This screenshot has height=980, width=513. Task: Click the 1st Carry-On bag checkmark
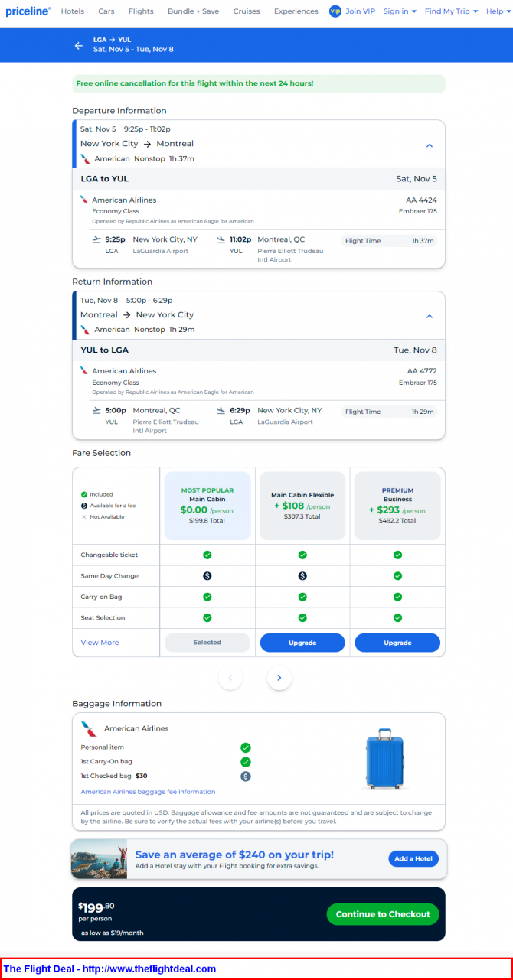[x=246, y=762]
